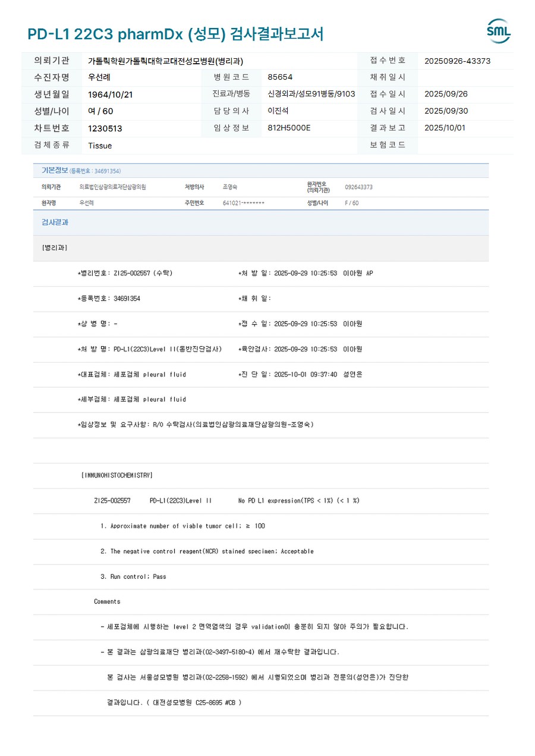Select ZI25-002557 in the immunohistochemistry result row
Image resolution: width=535 pixels, height=756 pixels.
pyautogui.click(x=112, y=501)
